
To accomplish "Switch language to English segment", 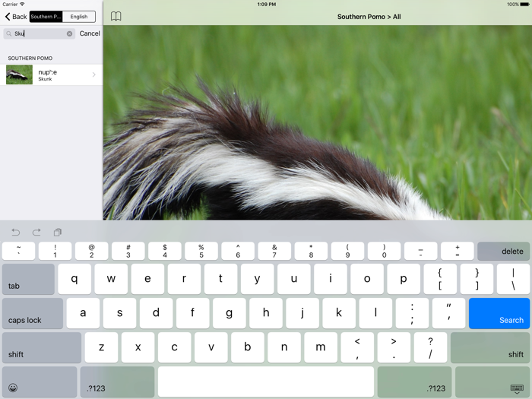I will coord(79,17).
